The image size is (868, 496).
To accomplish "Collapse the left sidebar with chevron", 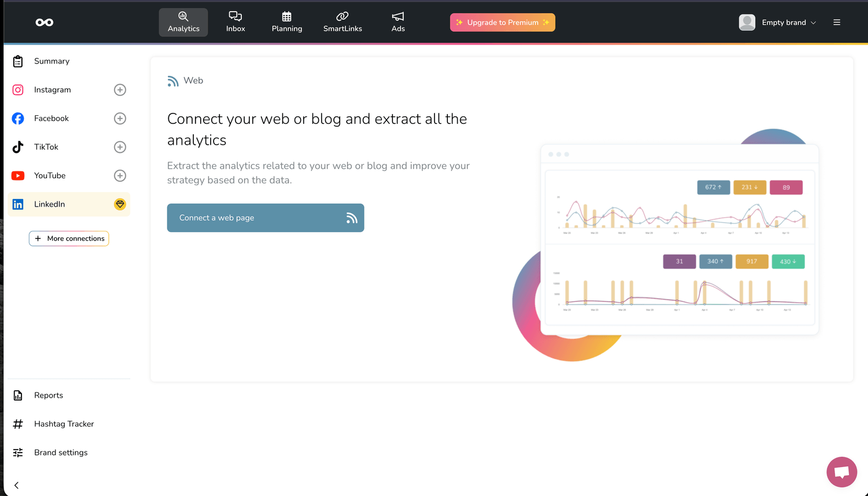I will [17, 486].
